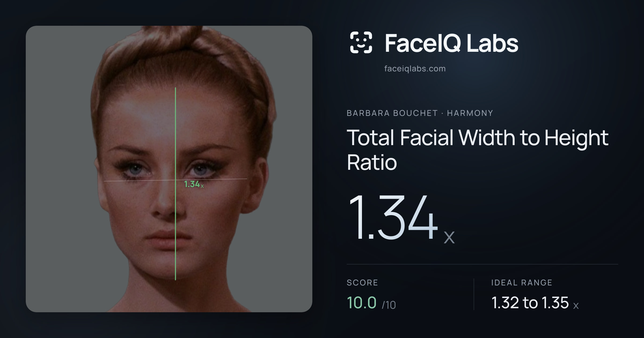Click the green 1.34x label on the photo
This screenshot has height=338, width=644.
pos(194,184)
